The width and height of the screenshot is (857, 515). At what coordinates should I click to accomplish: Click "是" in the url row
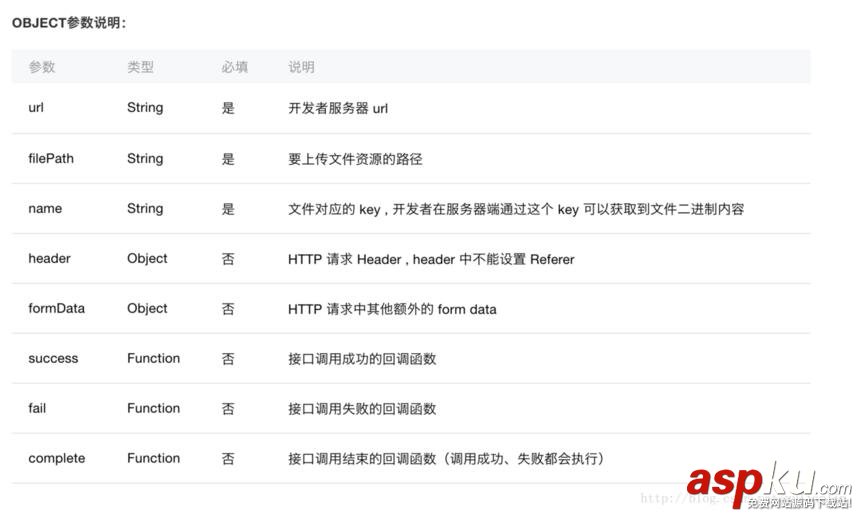(x=228, y=108)
